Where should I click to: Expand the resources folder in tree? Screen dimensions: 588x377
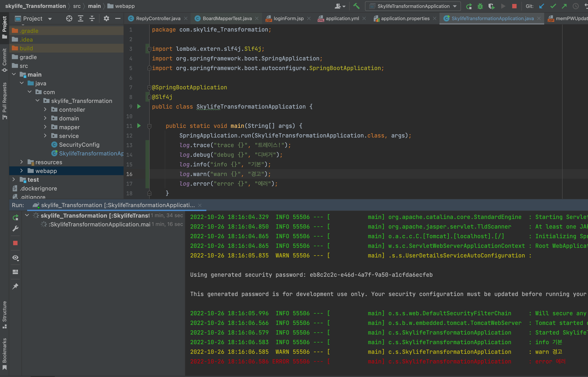point(21,162)
